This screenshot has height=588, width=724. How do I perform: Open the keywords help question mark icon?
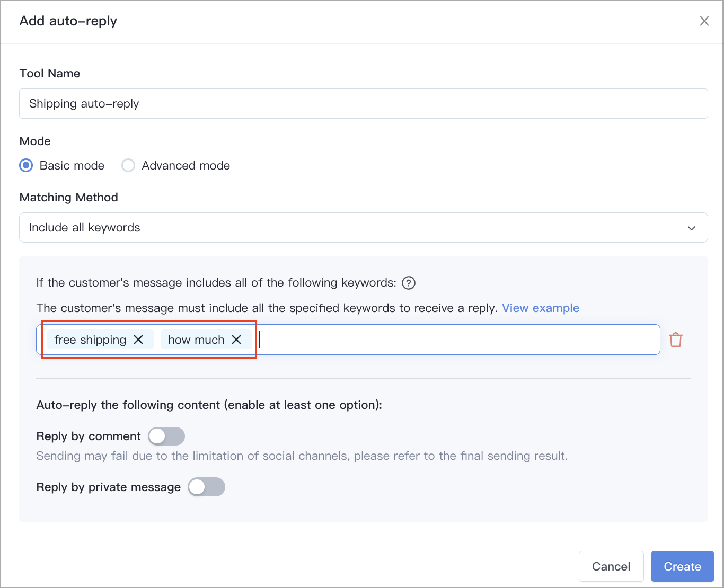click(409, 283)
